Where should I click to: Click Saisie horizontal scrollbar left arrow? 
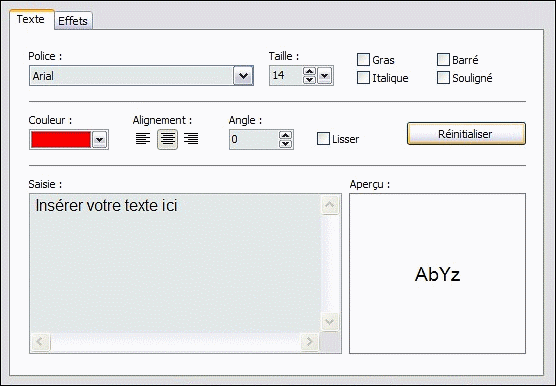pyautogui.click(x=40, y=342)
